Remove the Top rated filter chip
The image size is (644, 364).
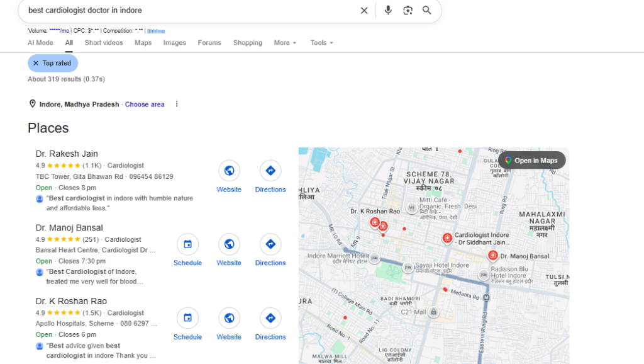[x=36, y=64]
